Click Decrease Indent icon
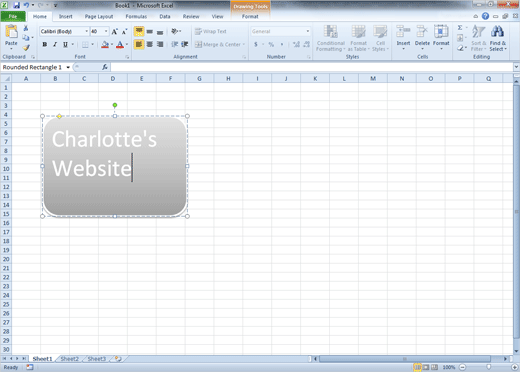 (x=174, y=44)
